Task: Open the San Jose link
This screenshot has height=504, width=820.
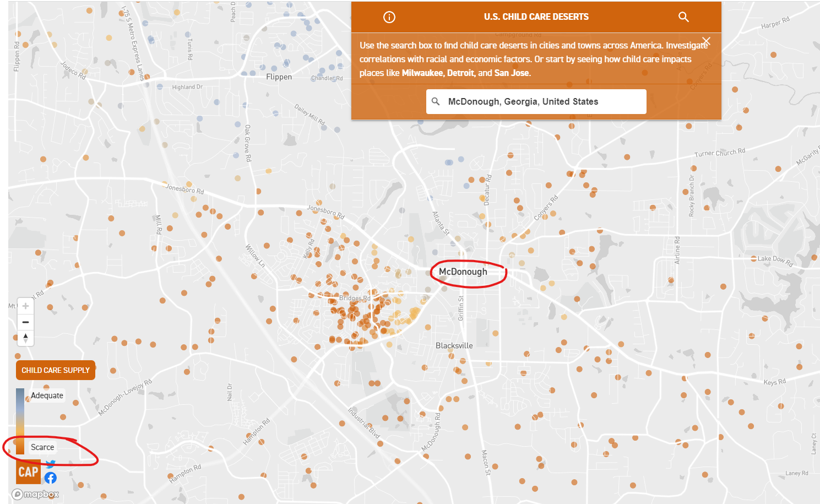Action: click(x=512, y=73)
